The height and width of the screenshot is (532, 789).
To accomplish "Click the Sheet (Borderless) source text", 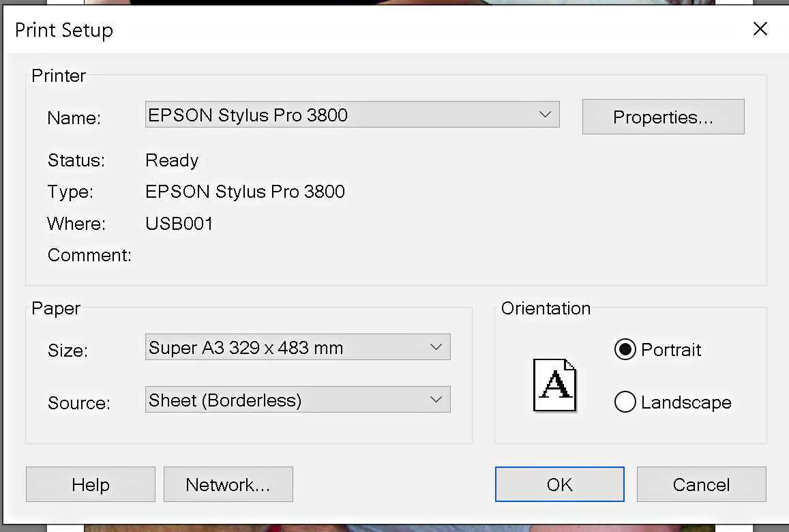I will point(225,400).
